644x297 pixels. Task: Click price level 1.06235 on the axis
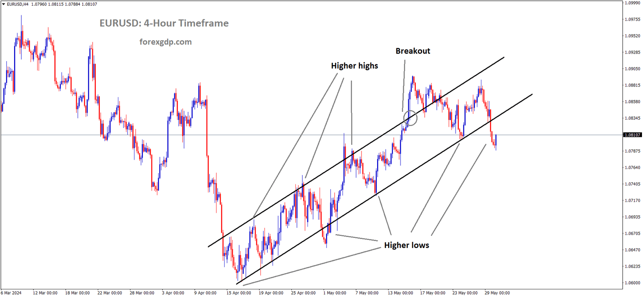point(632,266)
